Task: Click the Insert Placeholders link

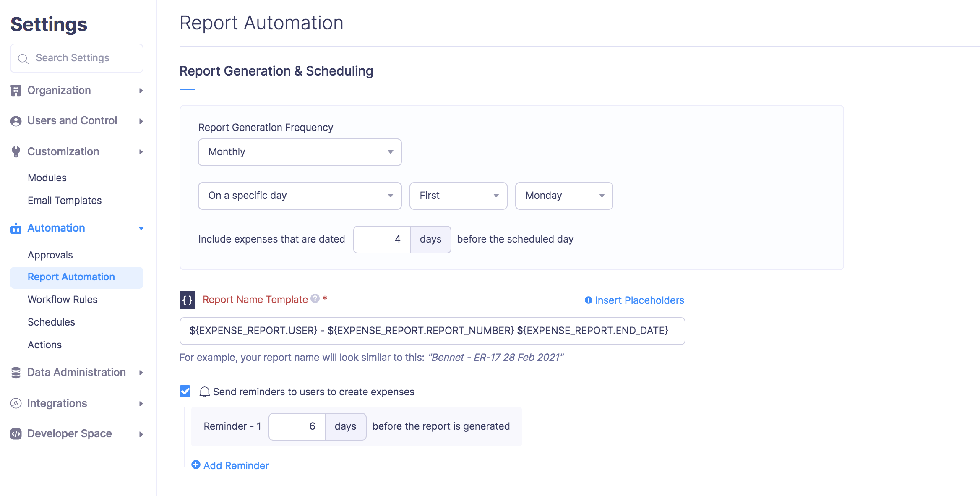Action: [x=634, y=300]
